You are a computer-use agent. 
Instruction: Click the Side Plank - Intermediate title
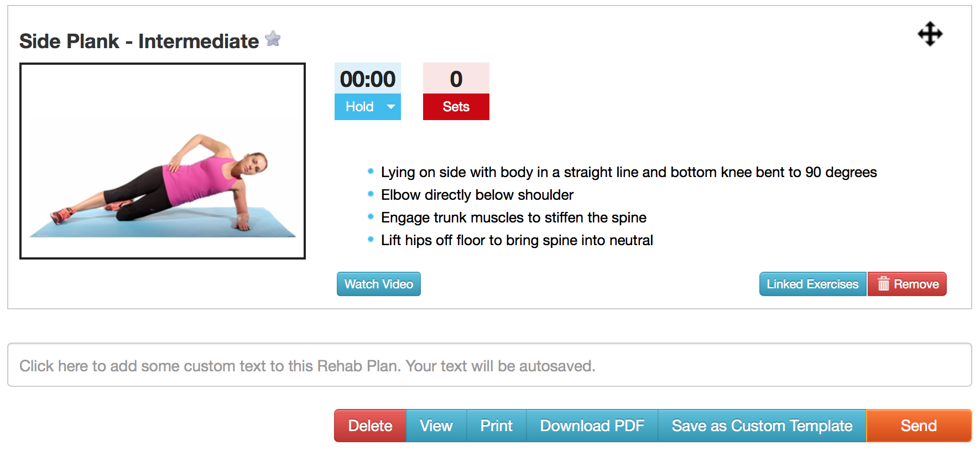(139, 42)
